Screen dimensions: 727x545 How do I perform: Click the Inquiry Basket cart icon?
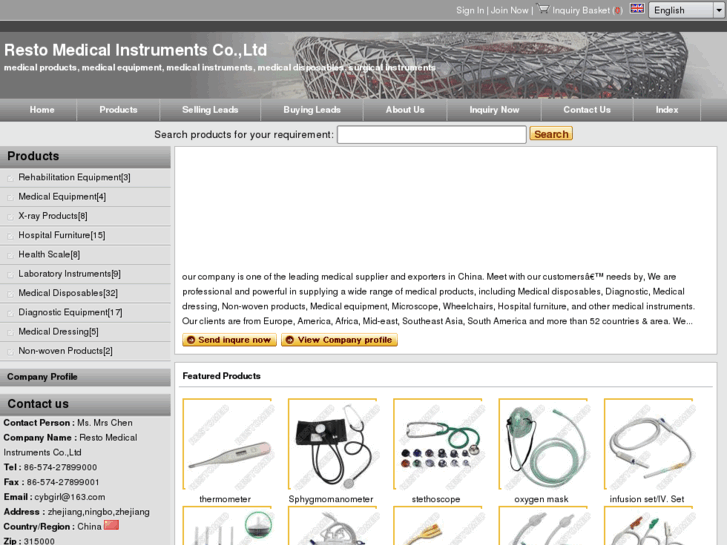(x=543, y=9)
